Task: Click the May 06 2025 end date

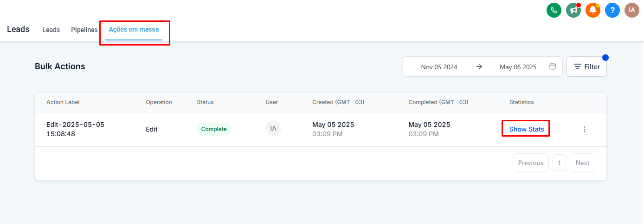Action: (518, 67)
